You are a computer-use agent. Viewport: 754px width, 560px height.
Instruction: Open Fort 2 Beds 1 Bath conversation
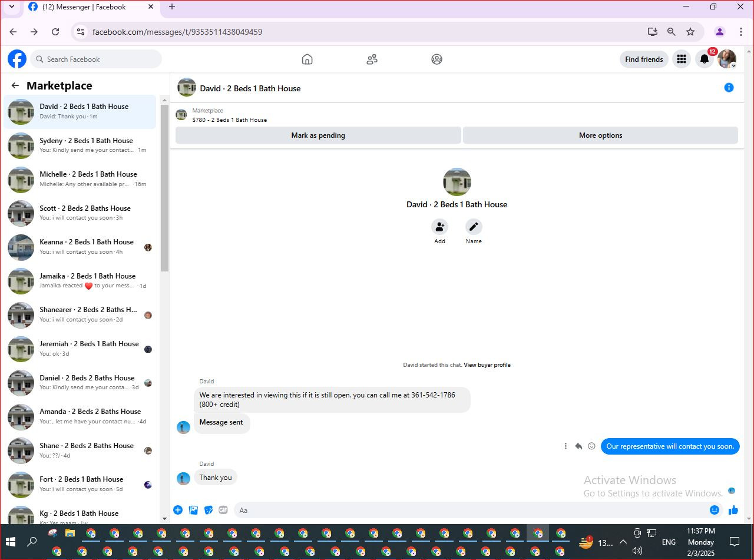pyautogui.click(x=80, y=485)
